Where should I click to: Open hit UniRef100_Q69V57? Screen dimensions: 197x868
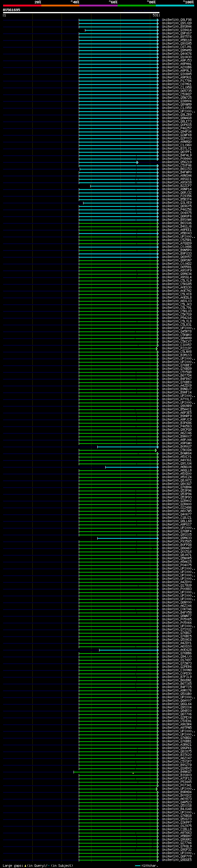point(177,257)
